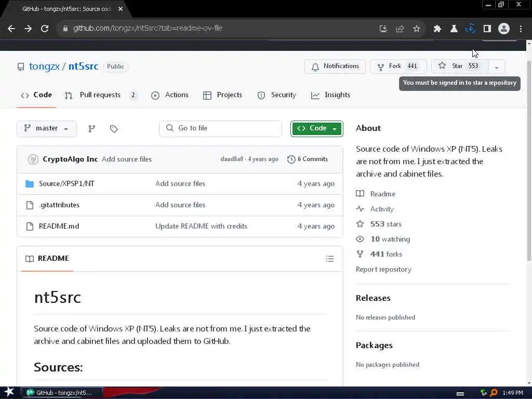View 6 Commits history
This screenshot has height=399, width=532.
click(308, 159)
